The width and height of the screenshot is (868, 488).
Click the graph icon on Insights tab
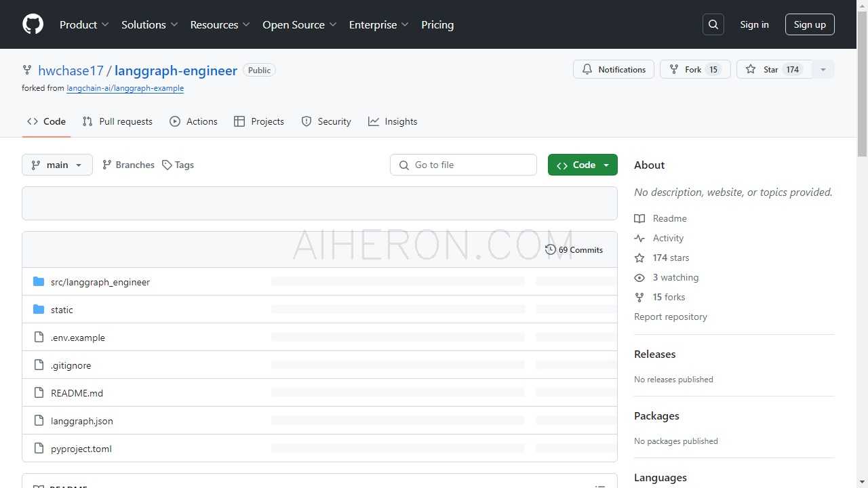click(374, 121)
